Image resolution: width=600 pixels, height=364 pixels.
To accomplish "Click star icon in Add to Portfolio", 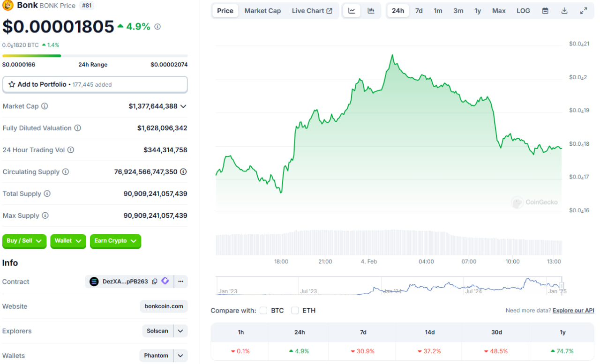I will (12, 84).
